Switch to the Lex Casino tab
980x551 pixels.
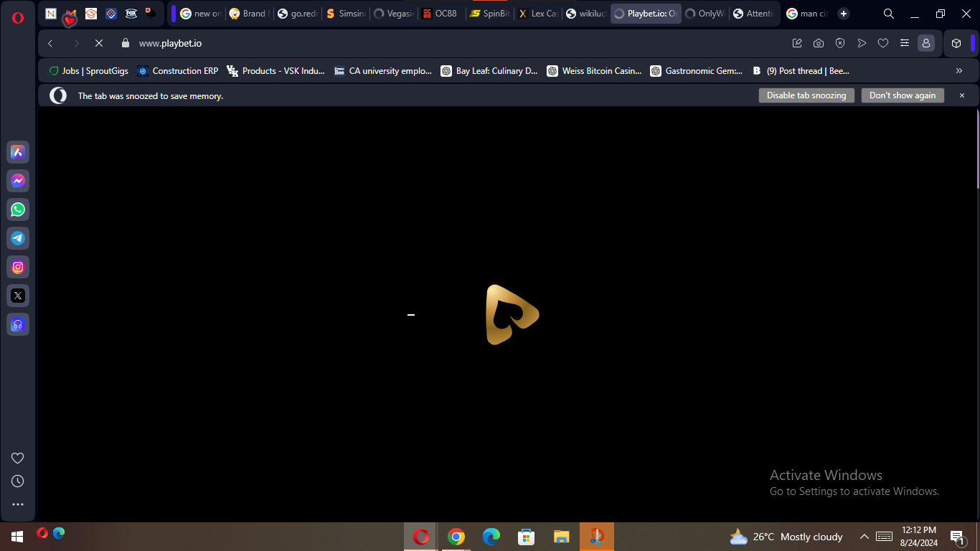coord(538,14)
